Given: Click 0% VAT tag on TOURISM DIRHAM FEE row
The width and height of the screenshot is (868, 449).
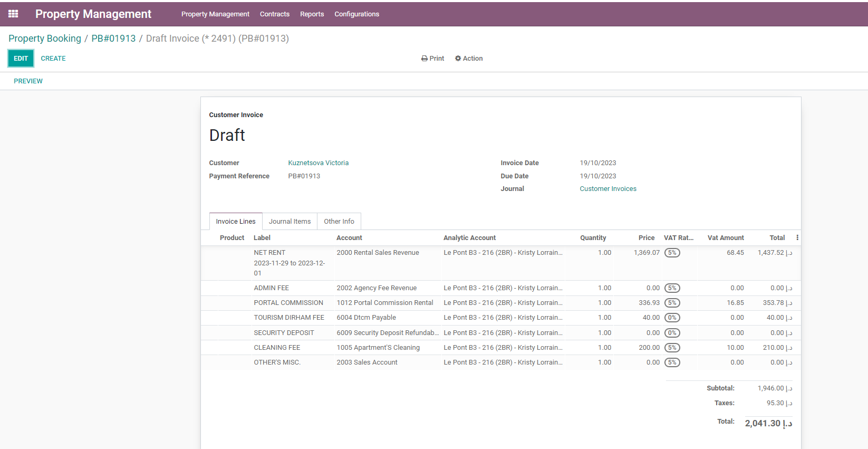Looking at the screenshot, I should coord(672,318).
